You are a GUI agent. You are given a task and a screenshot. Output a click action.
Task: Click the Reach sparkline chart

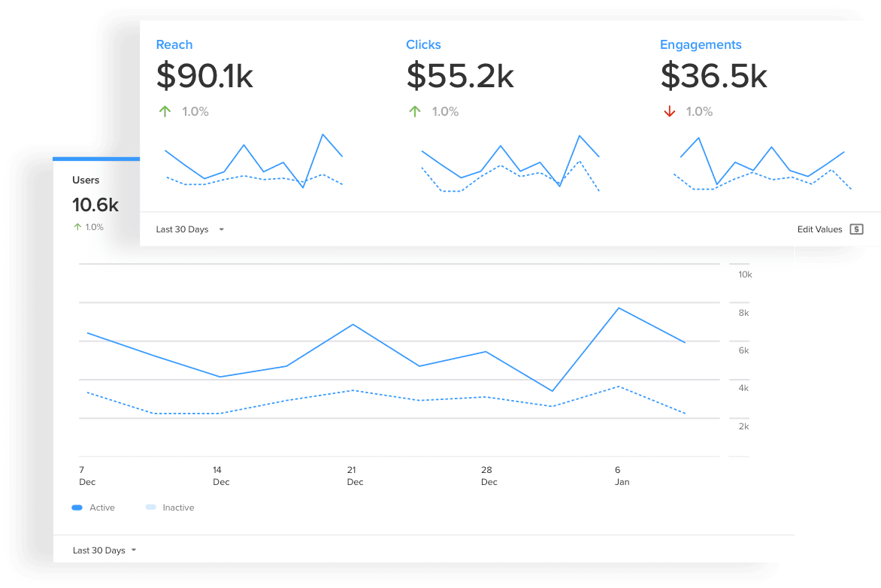click(x=253, y=162)
